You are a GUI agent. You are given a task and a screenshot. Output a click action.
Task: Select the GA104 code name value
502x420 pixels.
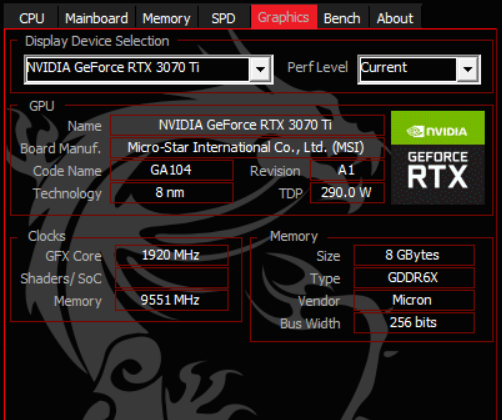171,170
